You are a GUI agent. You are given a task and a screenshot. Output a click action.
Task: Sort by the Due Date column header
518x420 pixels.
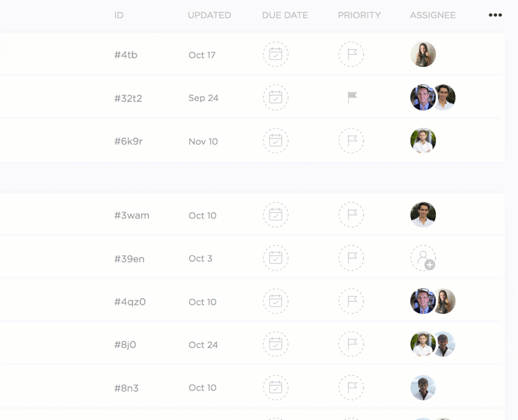pyautogui.click(x=285, y=16)
